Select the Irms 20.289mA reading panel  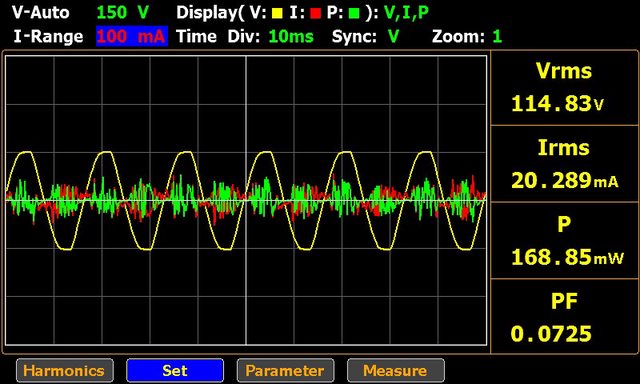pyautogui.click(x=564, y=164)
